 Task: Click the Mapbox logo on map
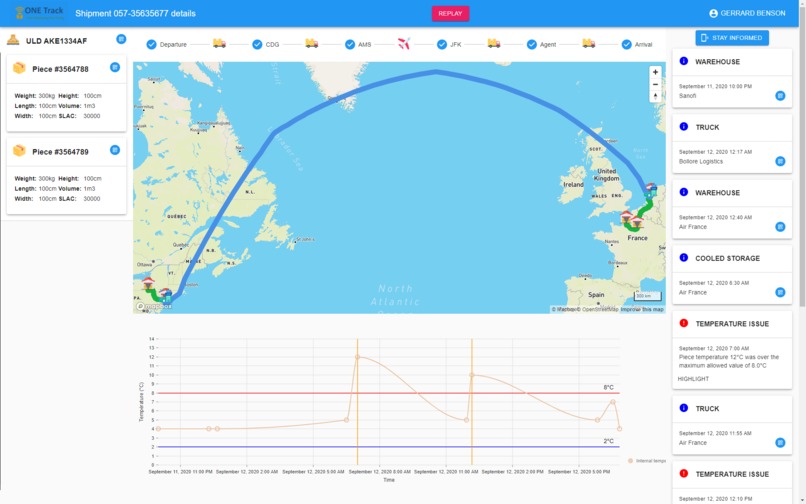point(154,307)
